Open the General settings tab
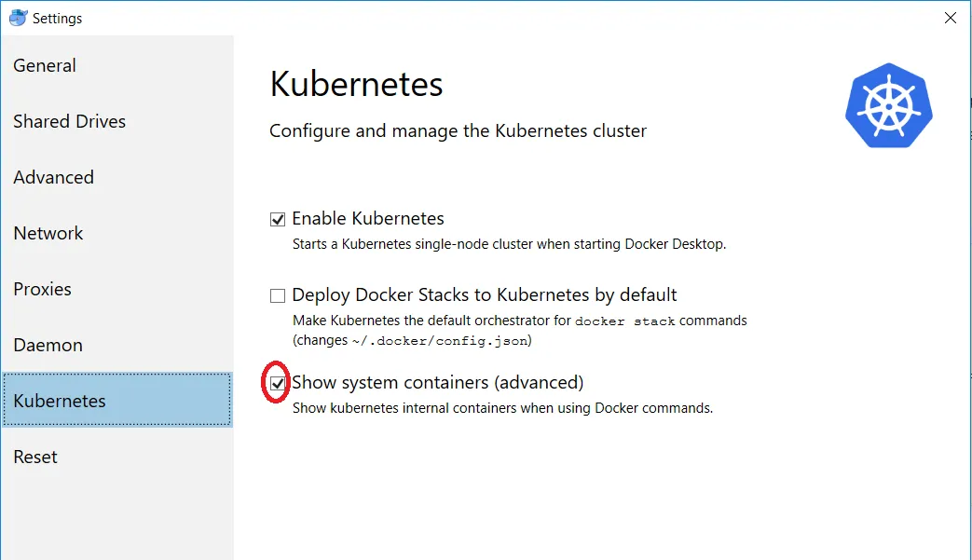This screenshot has width=972, height=560. [45, 65]
